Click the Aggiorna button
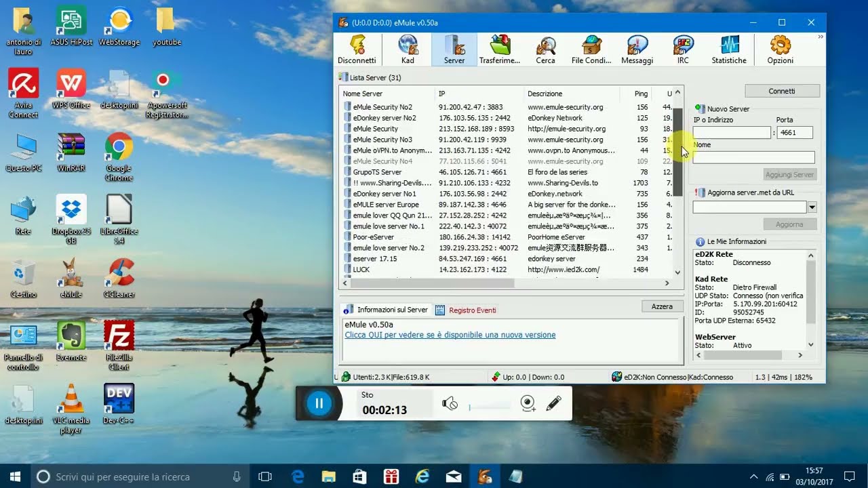Viewport: 868px width, 488px height. pos(789,224)
